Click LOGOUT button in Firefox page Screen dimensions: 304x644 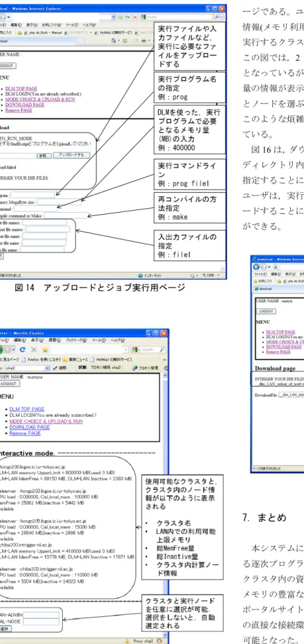(x=9, y=384)
